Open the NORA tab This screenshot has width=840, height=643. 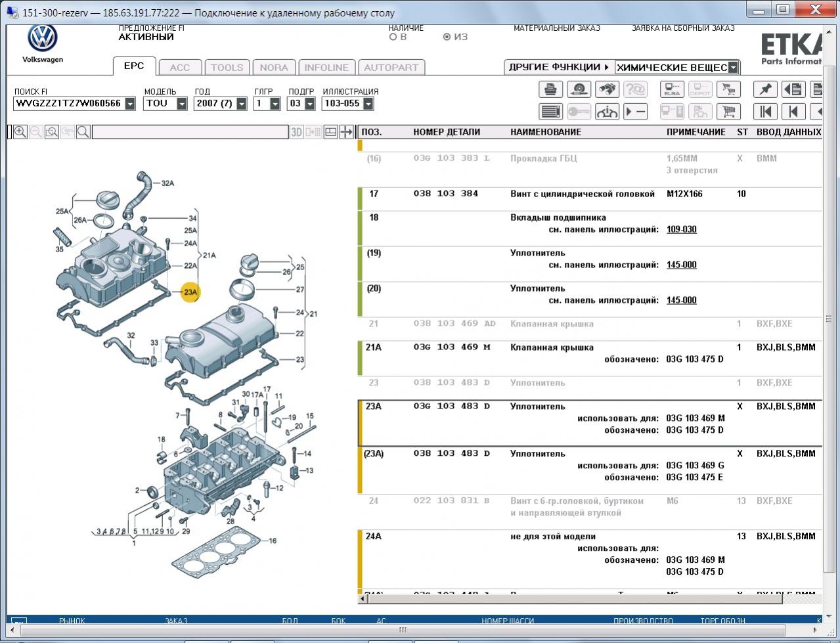coord(274,67)
